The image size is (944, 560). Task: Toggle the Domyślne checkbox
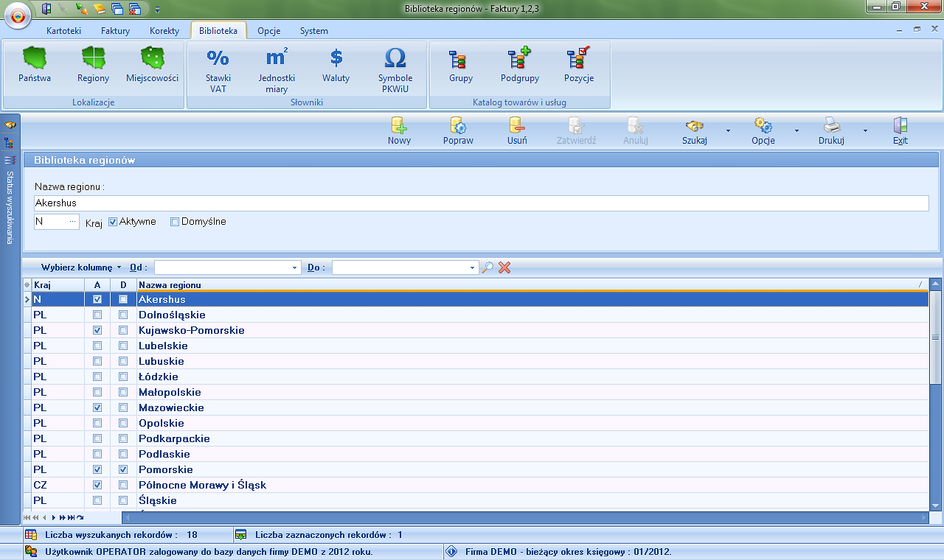(x=175, y=221)
